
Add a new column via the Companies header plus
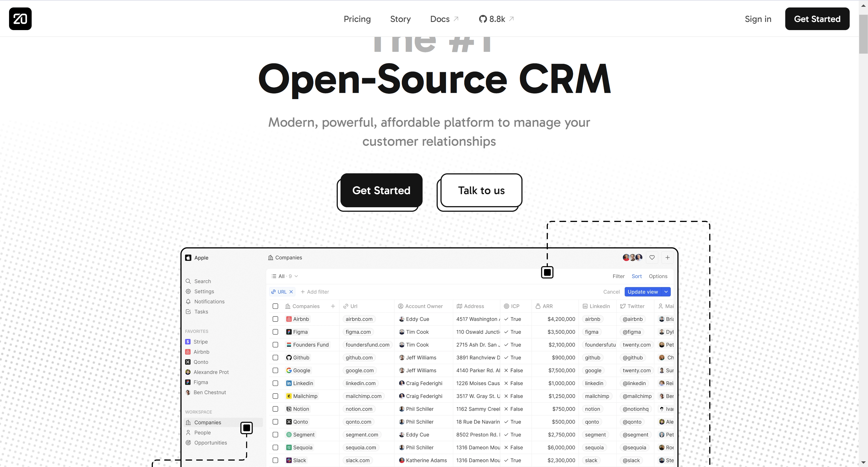333,306
